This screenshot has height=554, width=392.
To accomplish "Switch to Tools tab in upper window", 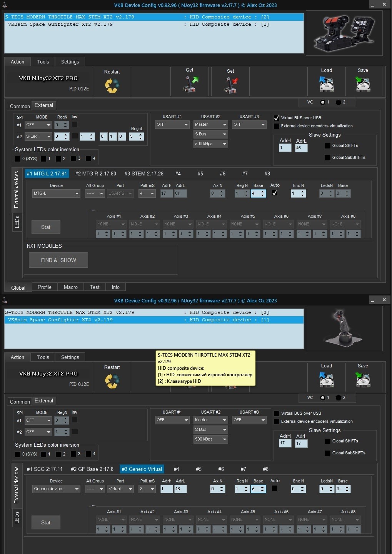I will click(43, 62).
